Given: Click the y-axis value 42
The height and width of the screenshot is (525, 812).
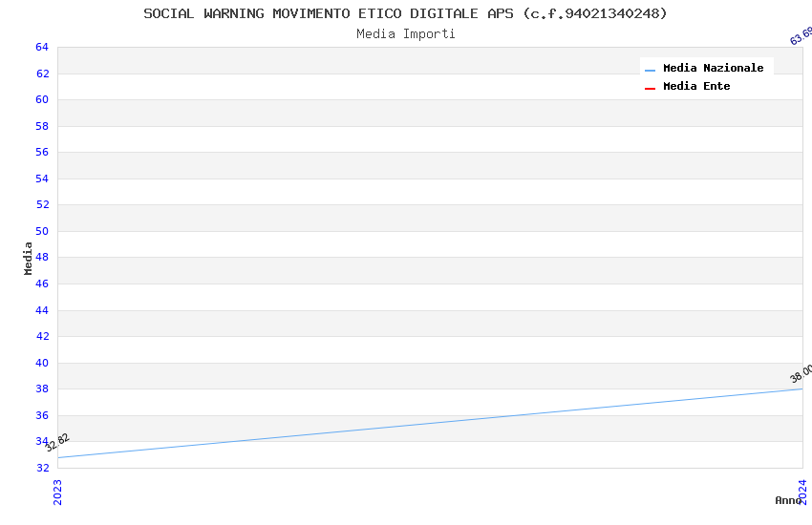Looking at the screenshot, I should tap(42, 336).
